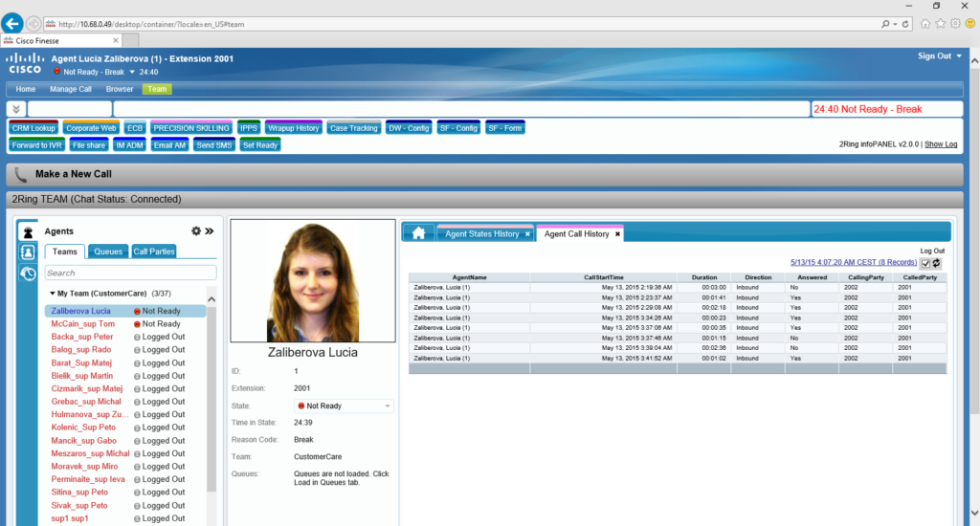Select the agent headset sidebar icon
Image resolution: width=980 pixels, height=526 pixels.
pyautogui.click(x=28, y=231)
